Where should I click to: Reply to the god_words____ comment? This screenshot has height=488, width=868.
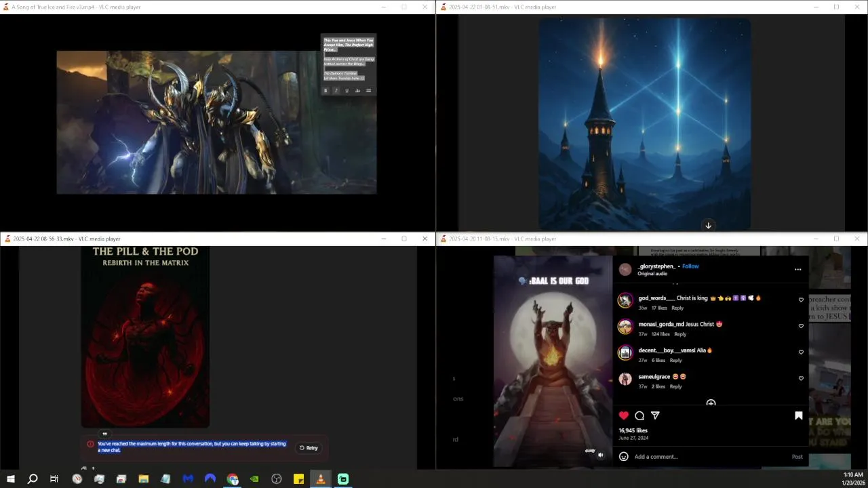point(677,308)
